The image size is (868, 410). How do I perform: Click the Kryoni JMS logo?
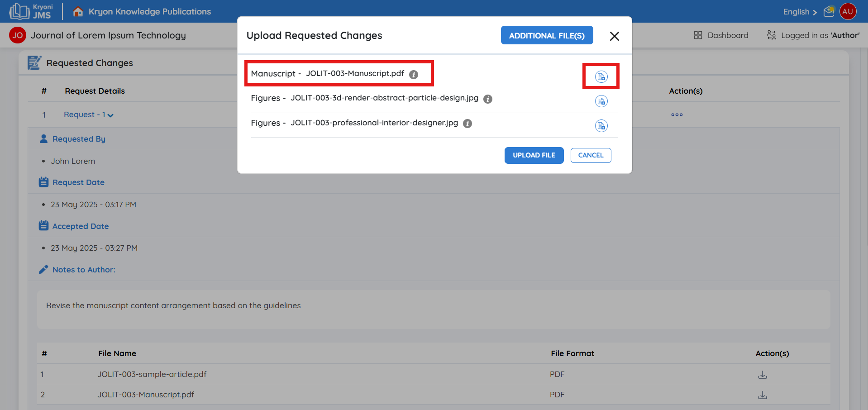[31, 11]
